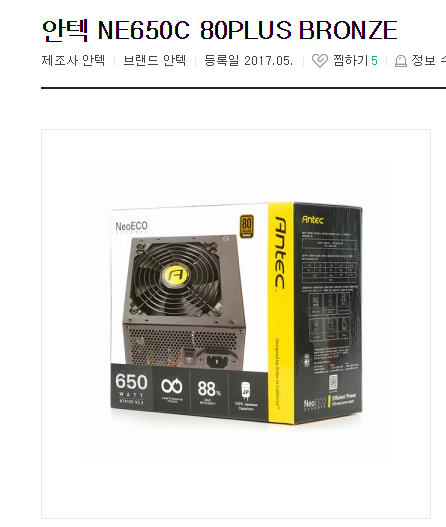Click the Japanese capacitors icon on box

[246, 390]
